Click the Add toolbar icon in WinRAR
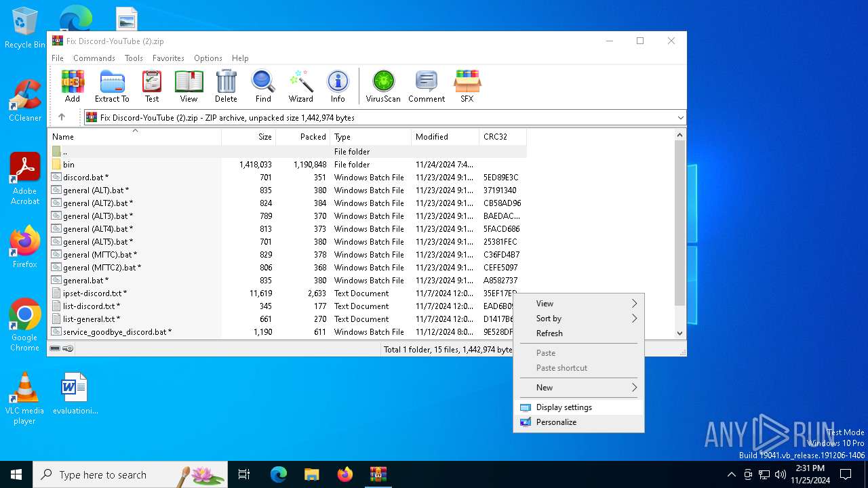 click(x=73, y=86)
